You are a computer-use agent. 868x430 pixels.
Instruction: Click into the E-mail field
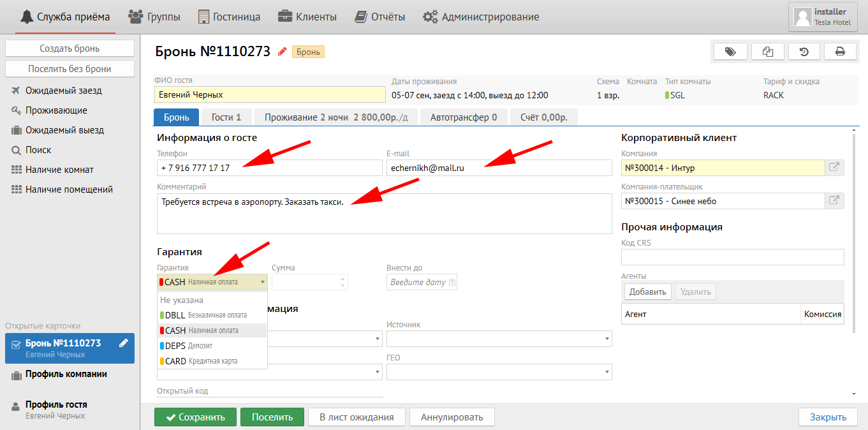(499, 168)
